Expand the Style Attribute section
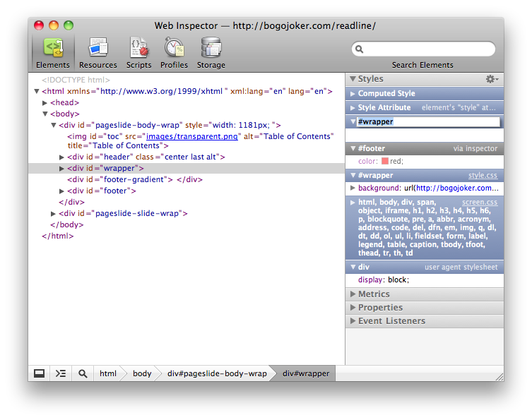The height and width of the screenshot is (420, 532). (x=353, y=108)
